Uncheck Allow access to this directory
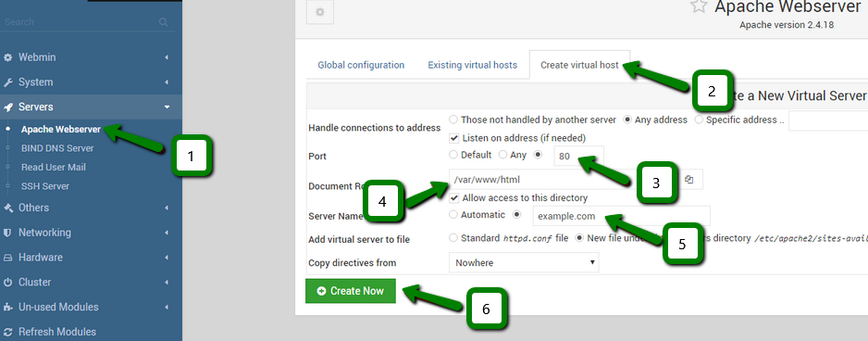Screen dimensions: 868x341 (x=454, y=197)
